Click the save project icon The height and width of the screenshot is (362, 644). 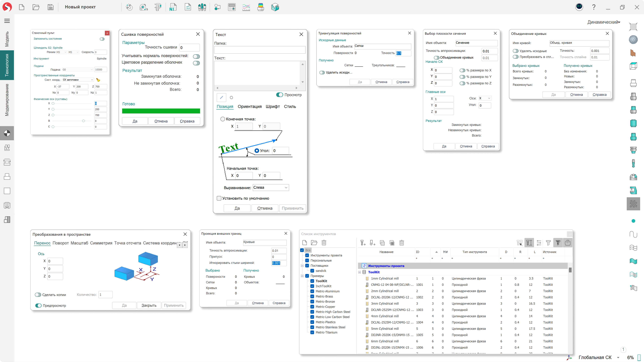[50, 7]
